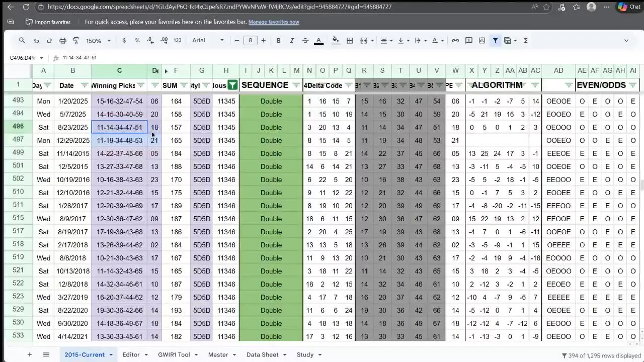Insert a chart
644x362 pixels.
pyautogui.click(x=482, y=41)
